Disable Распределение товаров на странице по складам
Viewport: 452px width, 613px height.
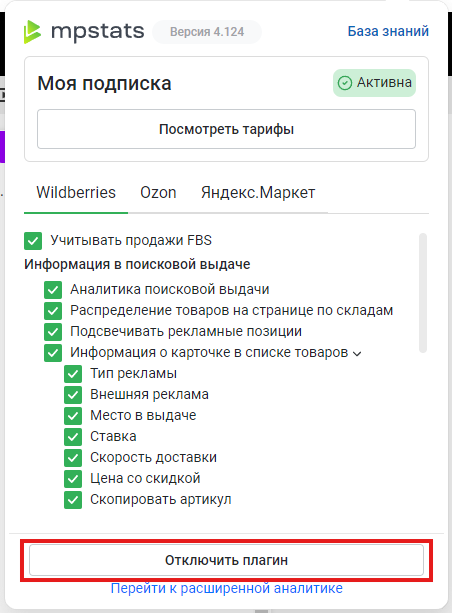(53, 311)
